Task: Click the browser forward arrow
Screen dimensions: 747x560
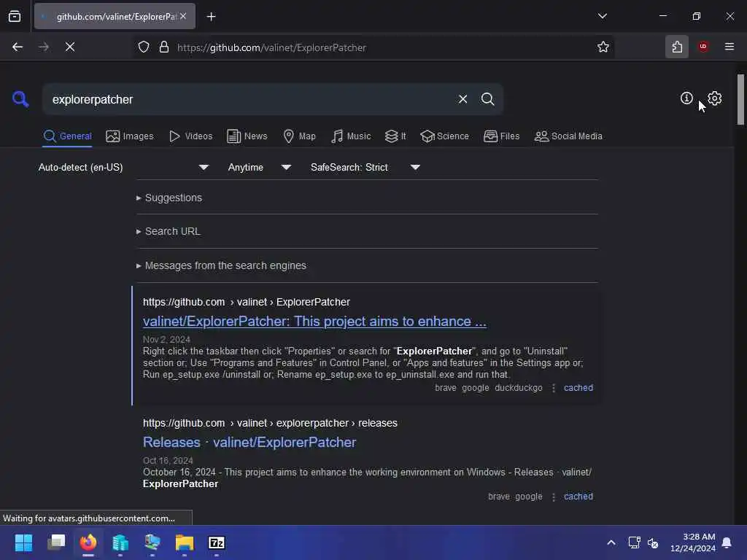Action: click(x=43, y=47)
